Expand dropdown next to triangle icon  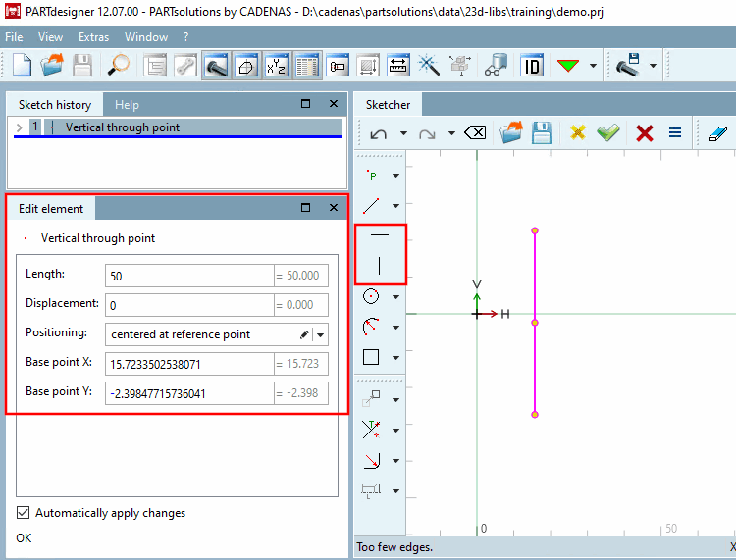coord(594,65)
